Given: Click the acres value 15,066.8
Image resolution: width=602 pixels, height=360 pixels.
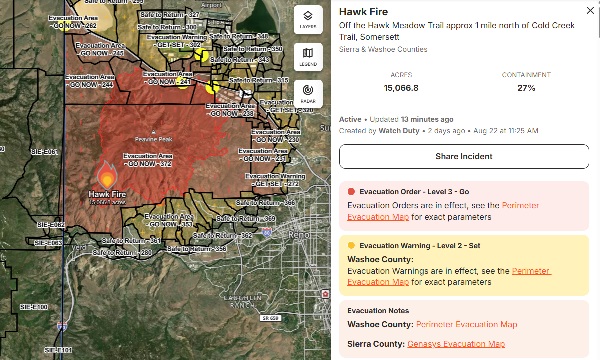Looking at the screenshot, I should [401, 88].
